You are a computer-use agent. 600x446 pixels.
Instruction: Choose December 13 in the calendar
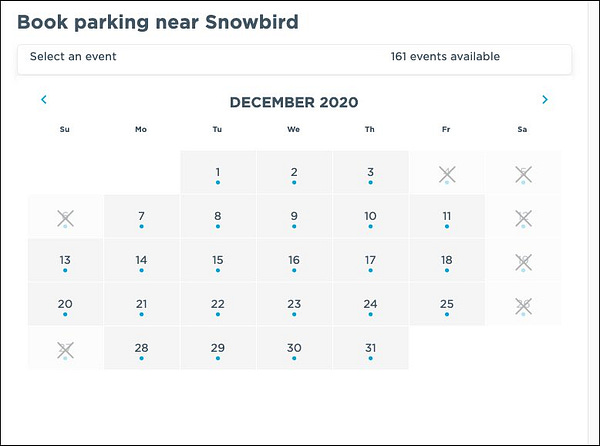coord(65,260)
